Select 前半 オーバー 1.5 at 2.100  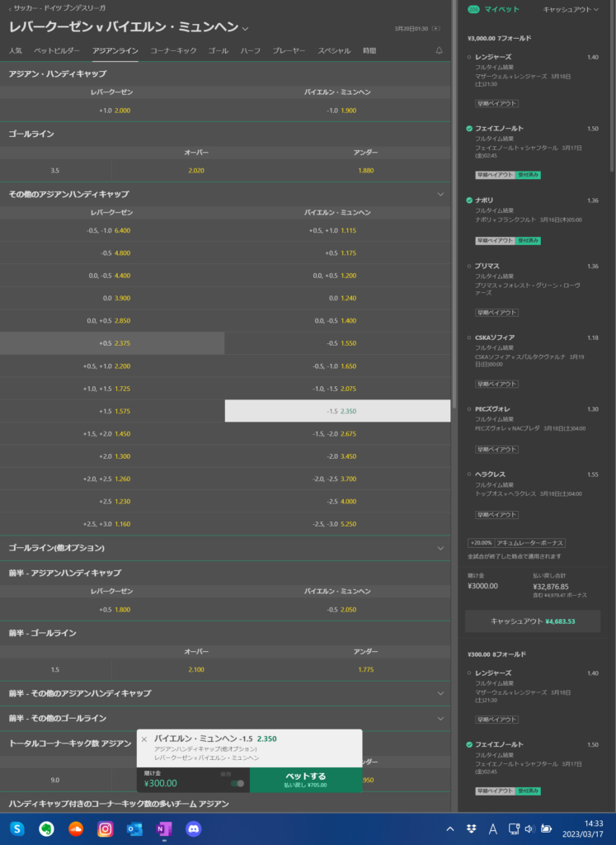[196, 670]
